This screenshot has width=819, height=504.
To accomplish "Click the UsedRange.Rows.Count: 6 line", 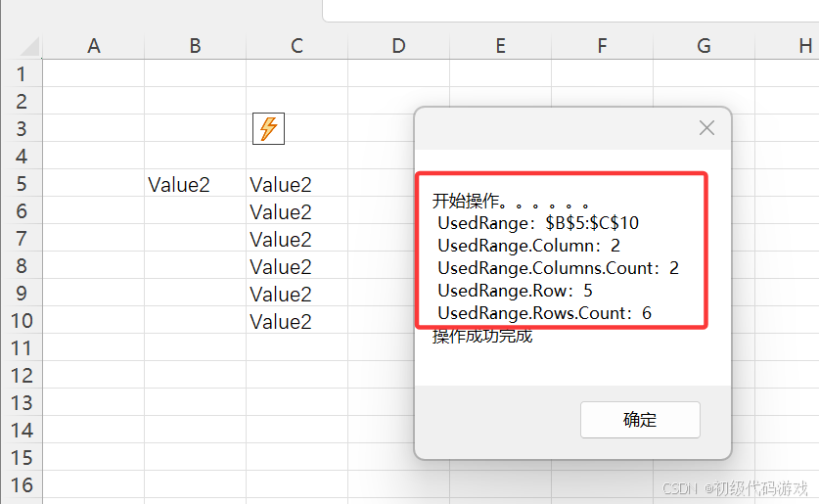I will (x=544, y=313).
